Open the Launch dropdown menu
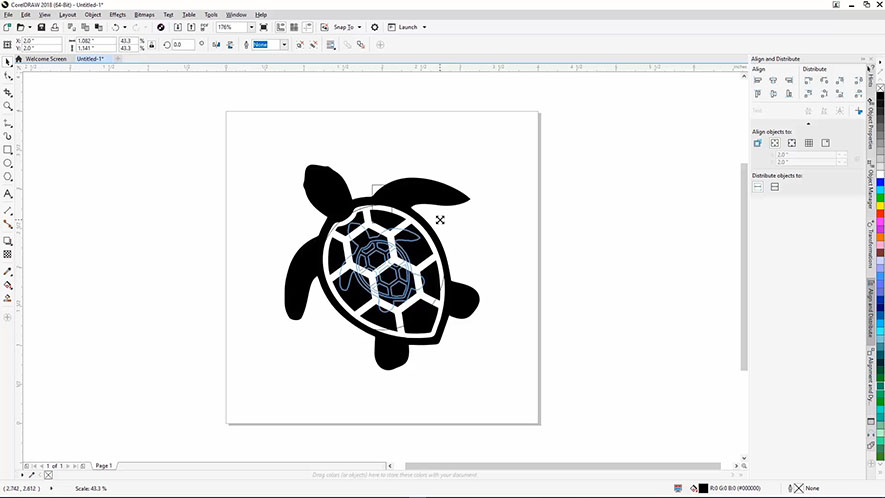Screen dimensions: 885x498 pyautogui.click(x=424, y=27)
